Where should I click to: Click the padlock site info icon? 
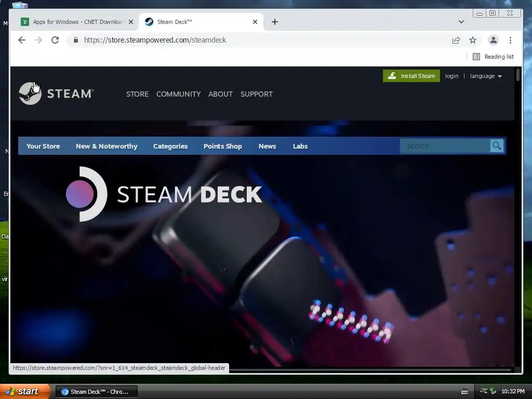(76, 40)
